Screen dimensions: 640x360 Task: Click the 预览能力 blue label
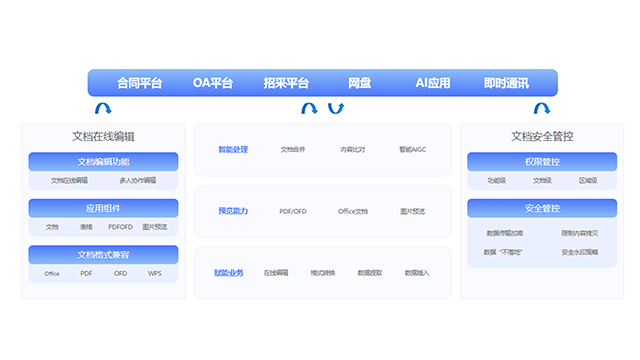click(233, 211)
